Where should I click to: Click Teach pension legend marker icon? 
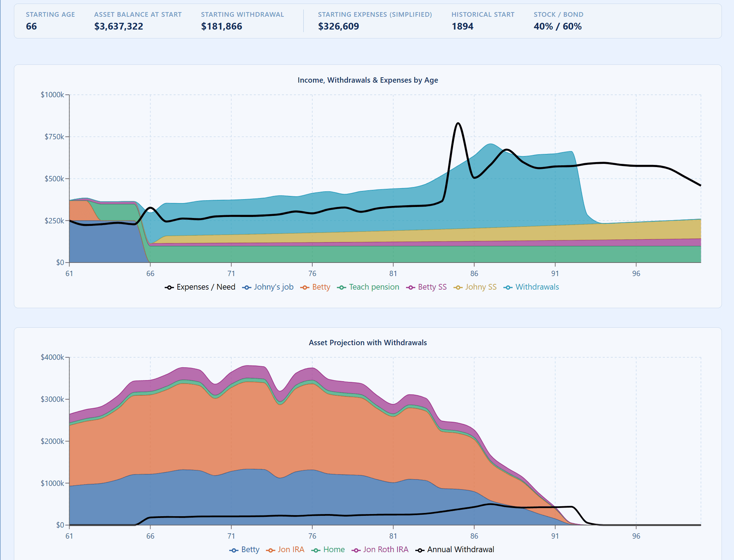(342, 287)
